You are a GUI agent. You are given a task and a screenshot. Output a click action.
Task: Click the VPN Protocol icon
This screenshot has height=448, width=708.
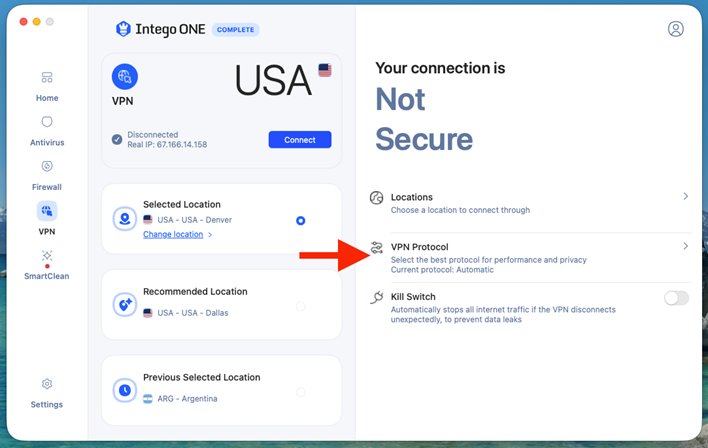[377, 247]
